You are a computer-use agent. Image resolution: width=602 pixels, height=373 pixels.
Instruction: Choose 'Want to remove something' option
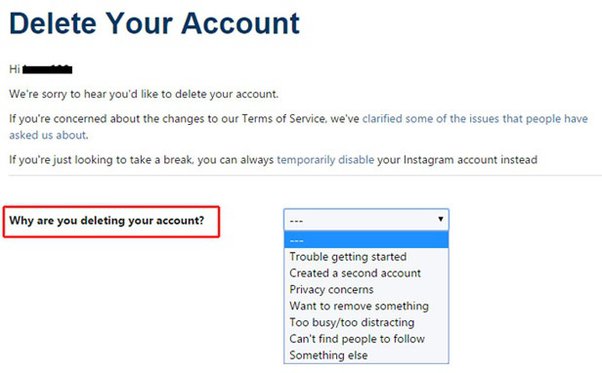359,306
